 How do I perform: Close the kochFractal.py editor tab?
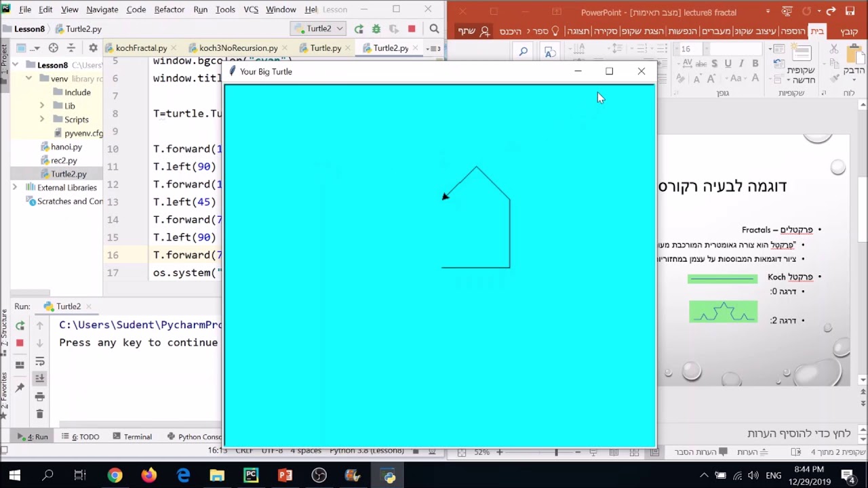[174, 48]
